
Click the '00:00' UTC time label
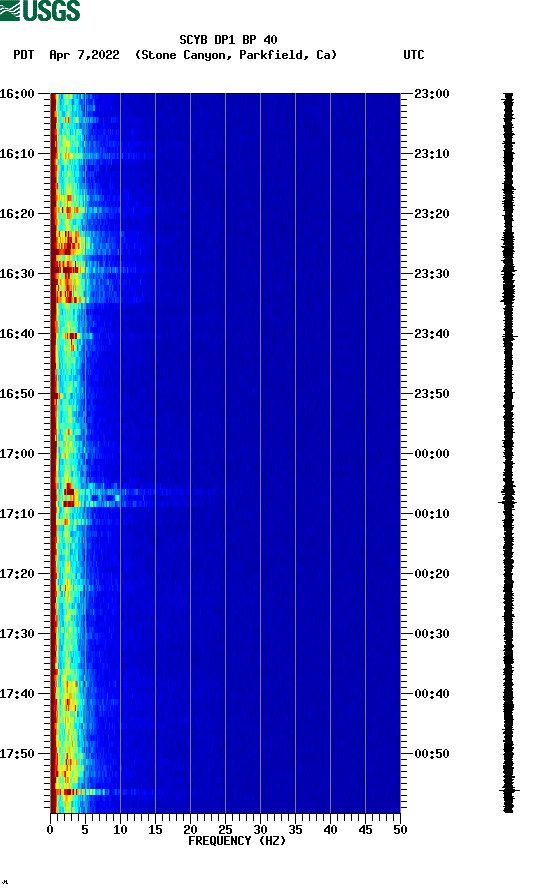click(432, 454)
